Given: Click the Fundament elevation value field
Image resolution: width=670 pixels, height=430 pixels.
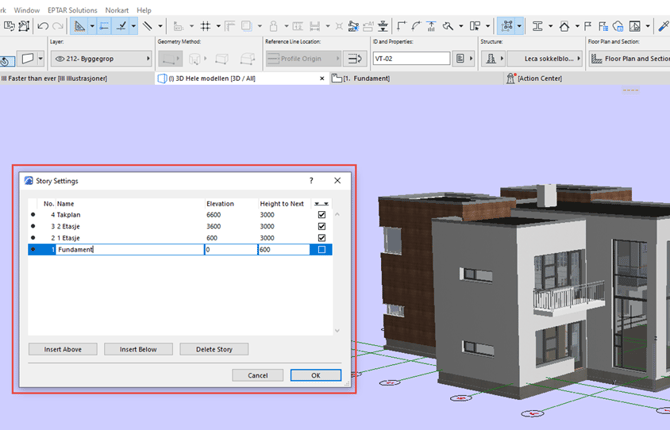Looking at the screenshot, I should click(229, 250).
